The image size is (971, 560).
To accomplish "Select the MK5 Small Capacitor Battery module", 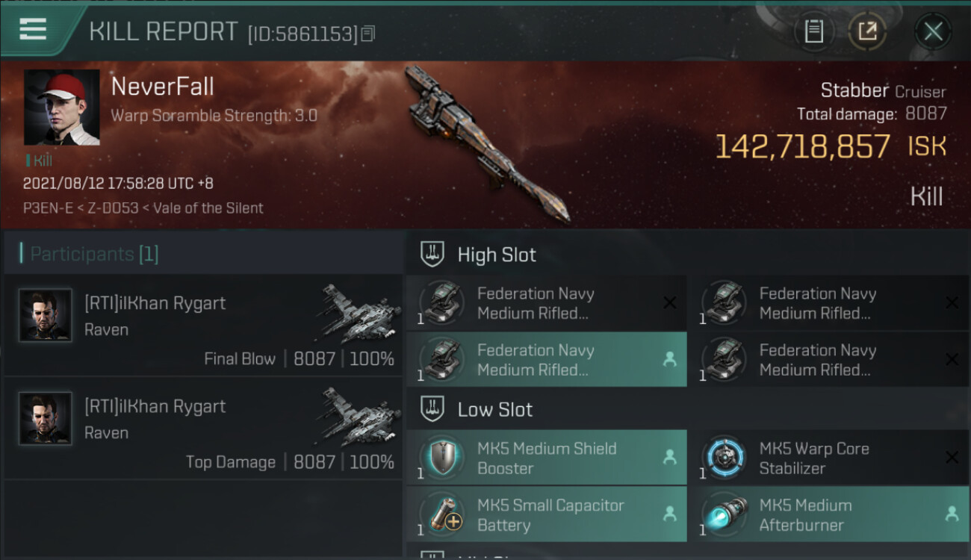I will coord(546,514).
